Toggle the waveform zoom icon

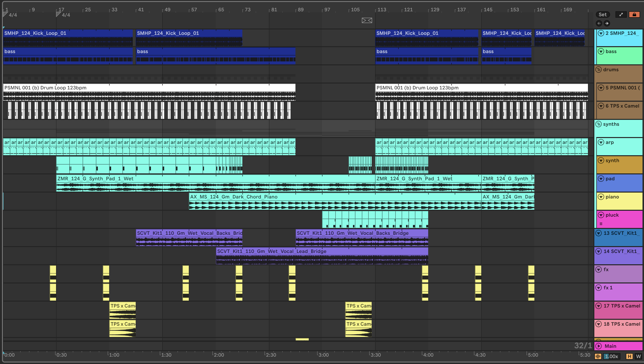[598, 356]
